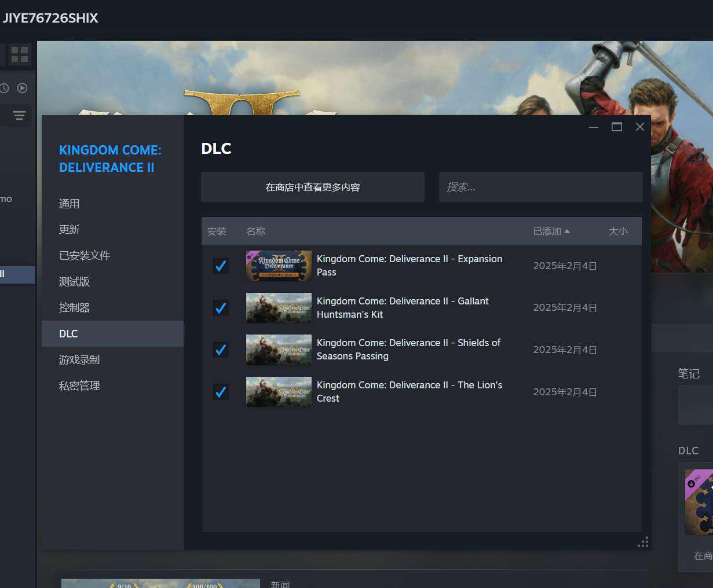
Task: Sort by the 已添加 column arrow
Action: tap(567, 231)
